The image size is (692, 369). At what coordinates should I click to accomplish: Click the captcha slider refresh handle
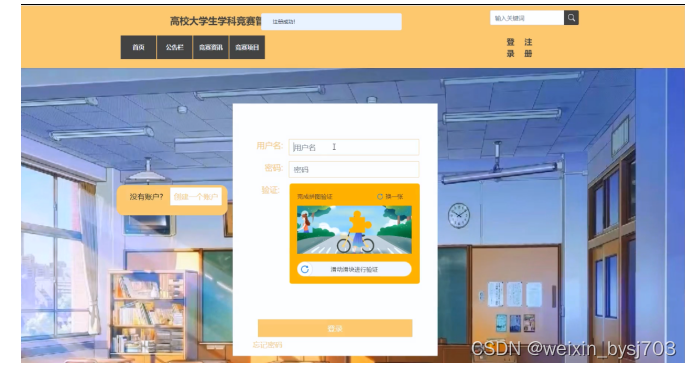coord(305,269)
